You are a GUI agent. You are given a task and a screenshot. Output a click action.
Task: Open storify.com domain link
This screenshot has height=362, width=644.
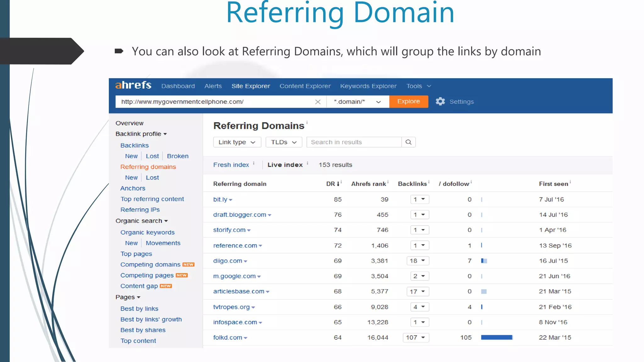point(229,230)
